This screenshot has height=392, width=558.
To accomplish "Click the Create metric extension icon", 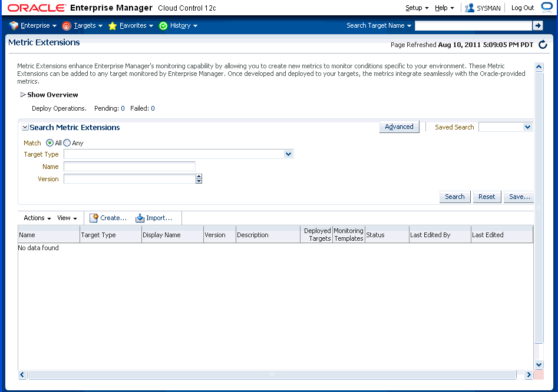I will click(x=94, y=218).
